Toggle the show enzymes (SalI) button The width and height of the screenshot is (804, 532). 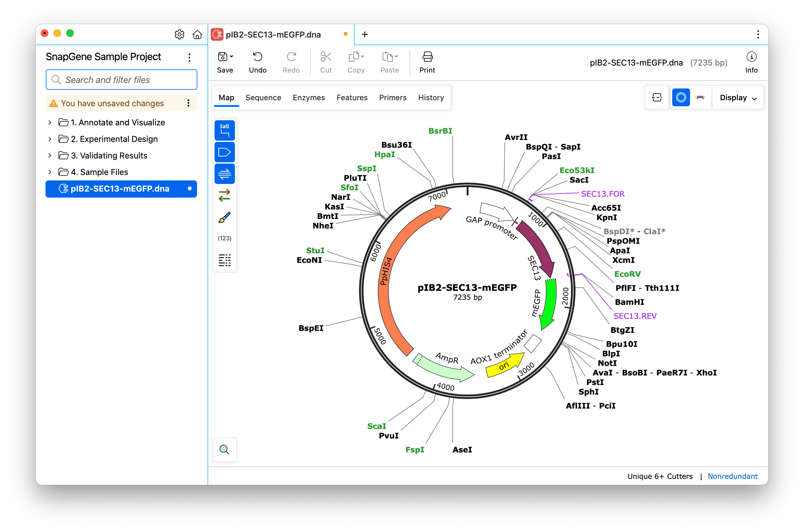click(224, 130)
